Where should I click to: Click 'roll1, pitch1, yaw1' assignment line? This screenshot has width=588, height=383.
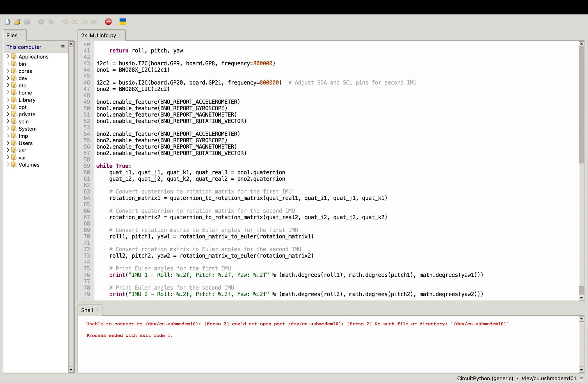211,236
